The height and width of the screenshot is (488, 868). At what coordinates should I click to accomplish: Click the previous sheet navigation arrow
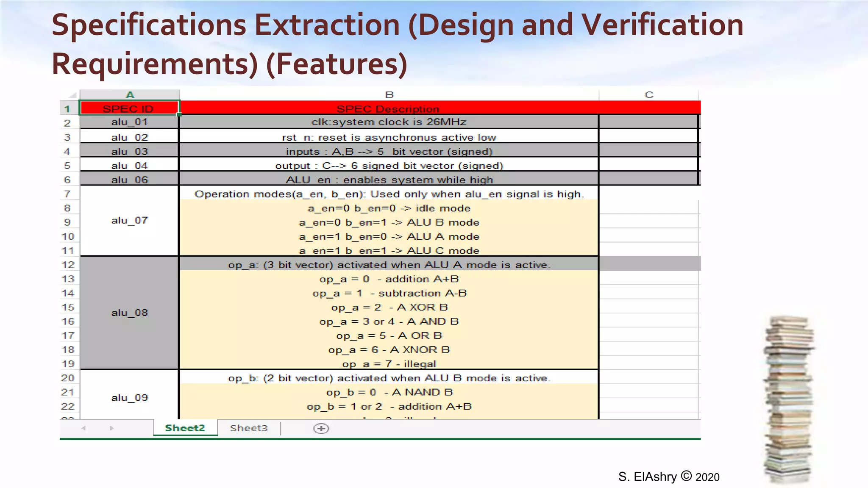[x=83, y=428]
